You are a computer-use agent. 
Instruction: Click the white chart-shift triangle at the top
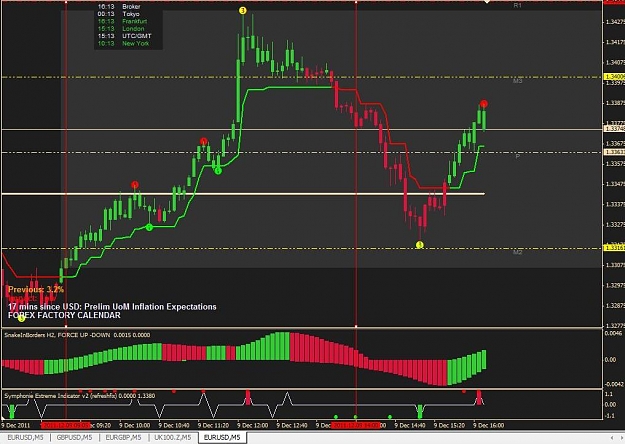pos(487,2)
